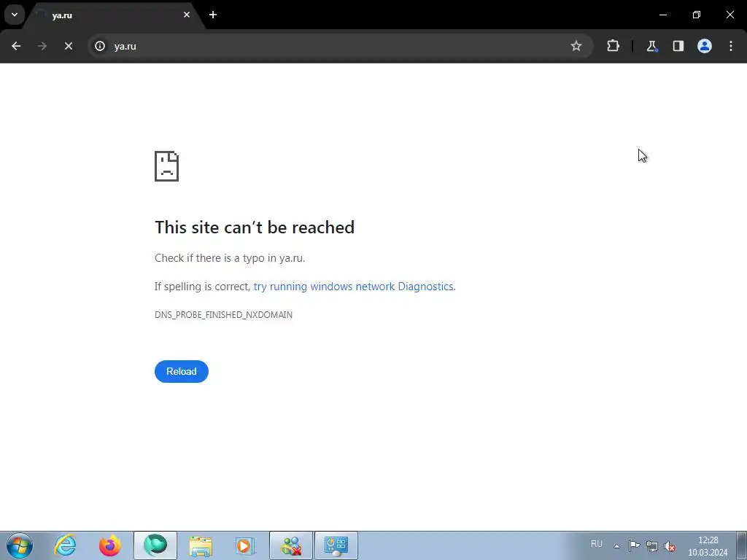Stop loading the page
This screenshot has height=560, width=747.
pos(69,46)
